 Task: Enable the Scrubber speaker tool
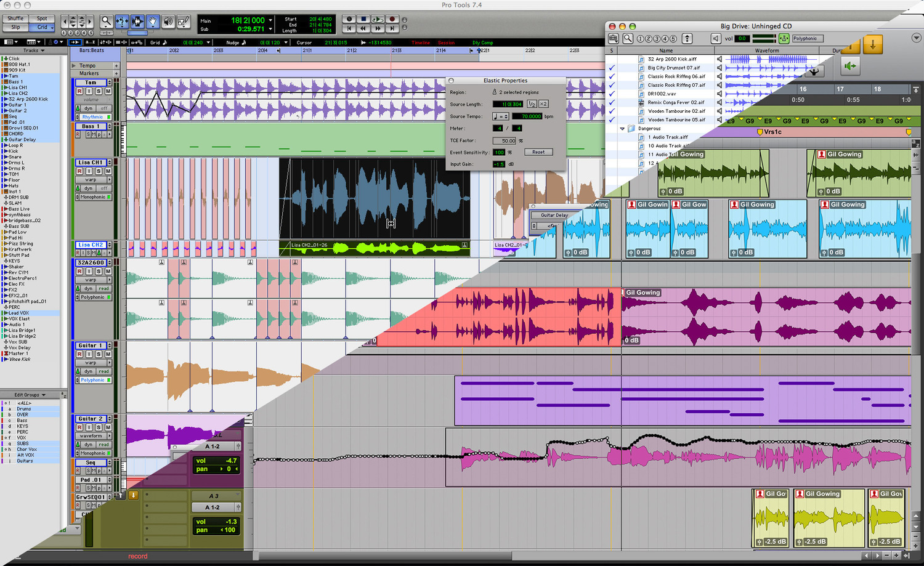[168, 20]
